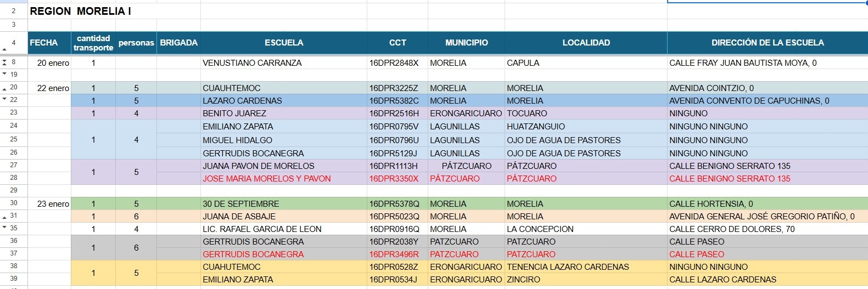
Task: Click the hidden-rows arrow on row 4
Action: [x=4, y=50]
